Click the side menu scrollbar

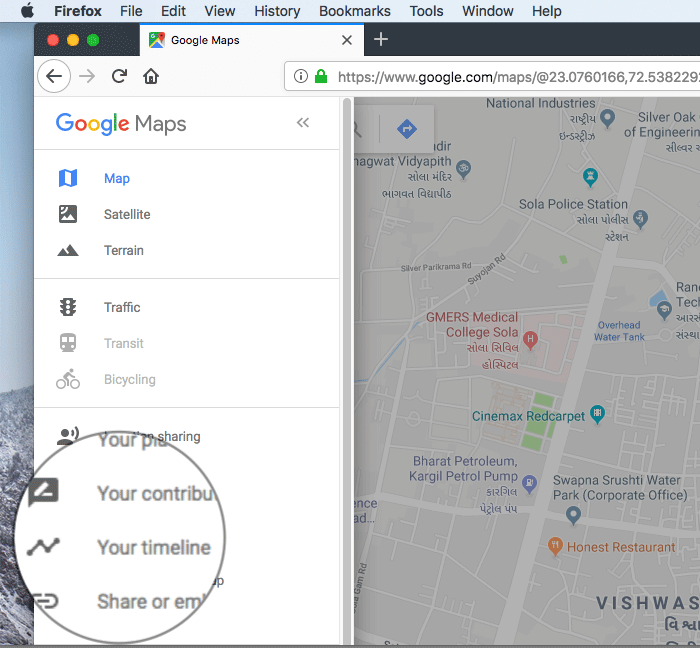click(347, 371)
